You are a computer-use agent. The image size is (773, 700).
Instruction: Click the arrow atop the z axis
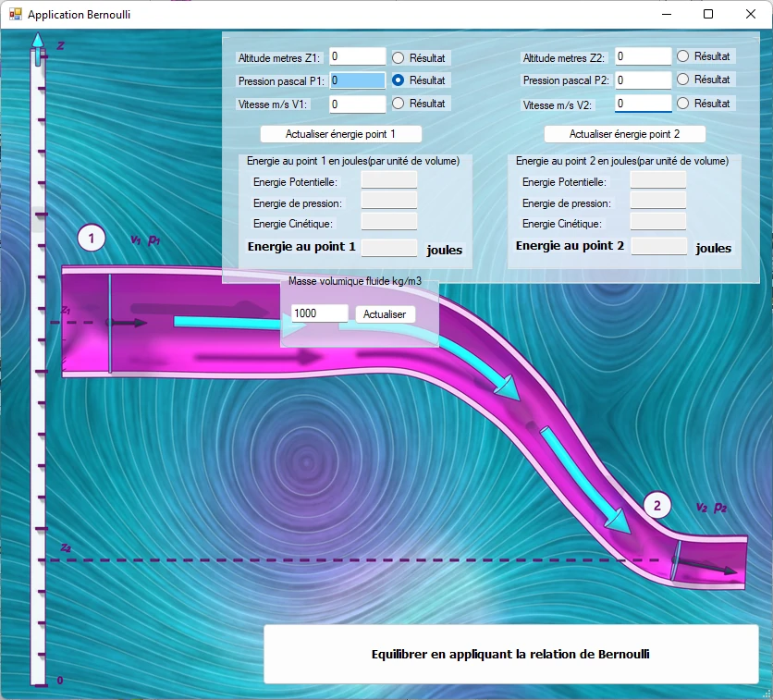click(38, 48)
